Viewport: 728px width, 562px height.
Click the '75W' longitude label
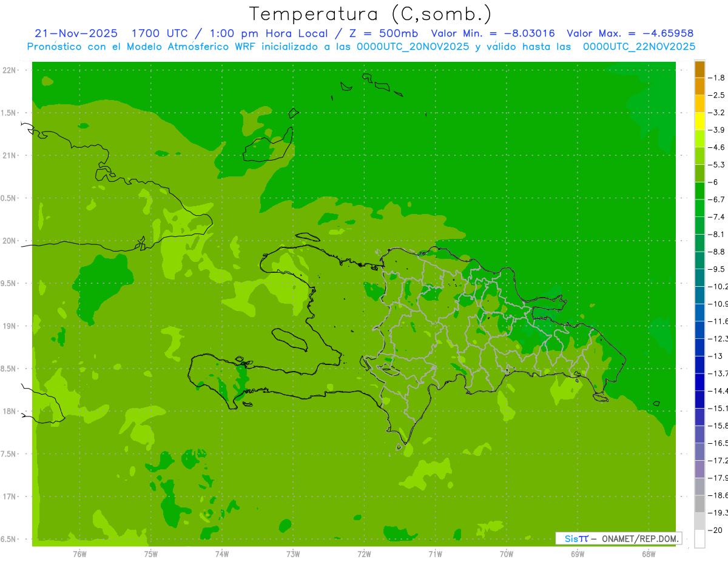(x=150, y=554)
